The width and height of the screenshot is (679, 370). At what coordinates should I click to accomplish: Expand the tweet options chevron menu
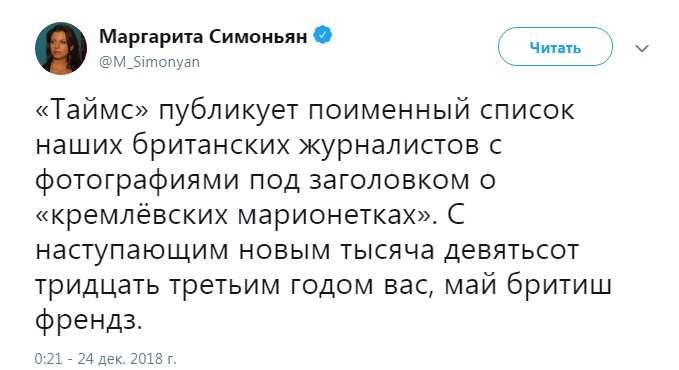coord(642,48)
